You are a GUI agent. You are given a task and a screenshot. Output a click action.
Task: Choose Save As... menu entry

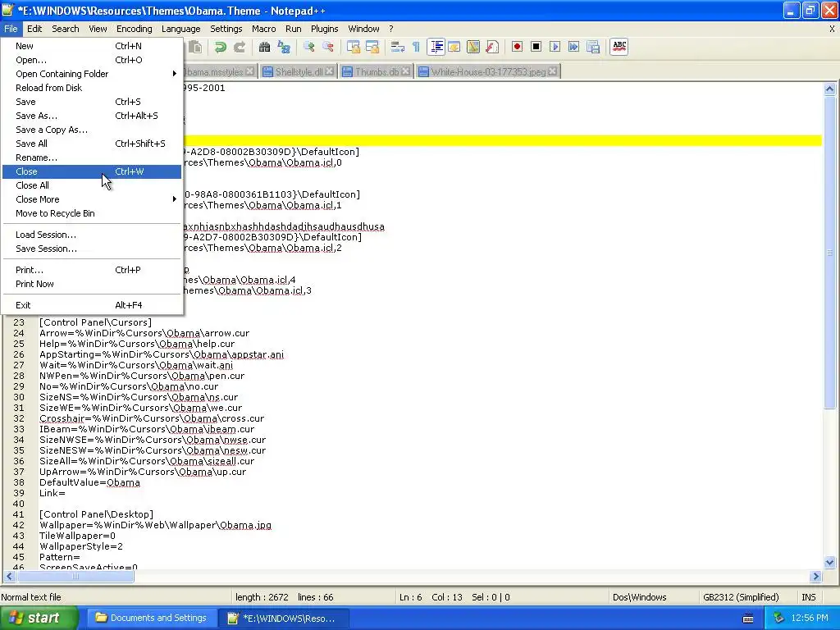tap(92, 116)
